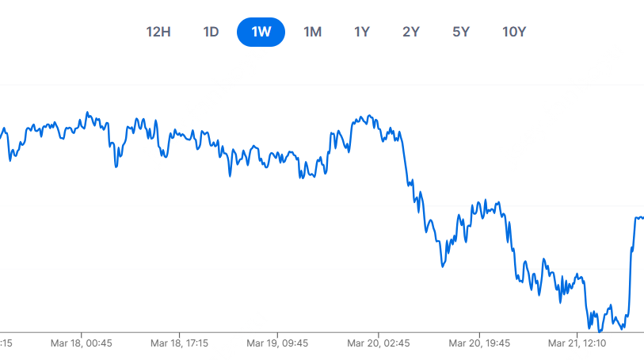The width and height of the screenshot is (644, 360).
Task: Click the highlighted 1W range tab
Action: click(261, 33)
